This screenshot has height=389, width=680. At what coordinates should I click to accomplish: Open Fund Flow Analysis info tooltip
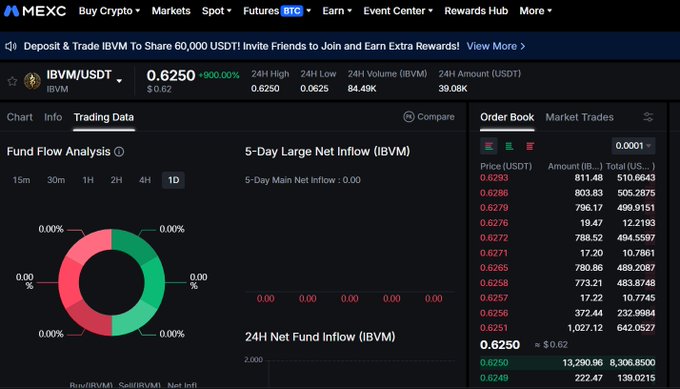(119, 151)
